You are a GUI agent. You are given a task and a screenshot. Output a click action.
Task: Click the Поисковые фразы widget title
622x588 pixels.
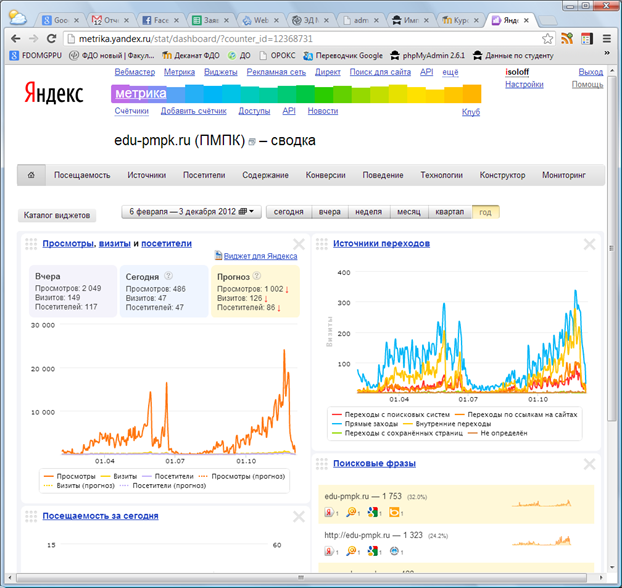coord(374,463)
